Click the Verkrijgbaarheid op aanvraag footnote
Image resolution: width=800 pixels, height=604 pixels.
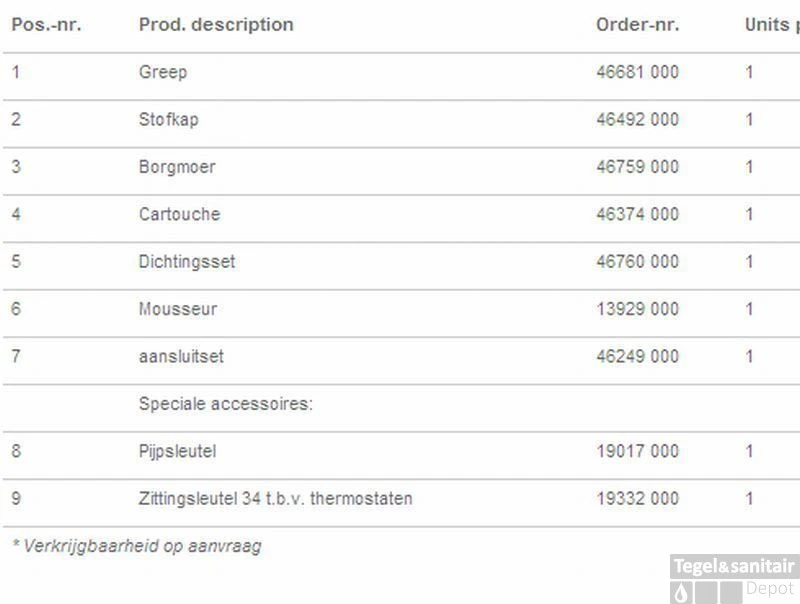point(137,546)
